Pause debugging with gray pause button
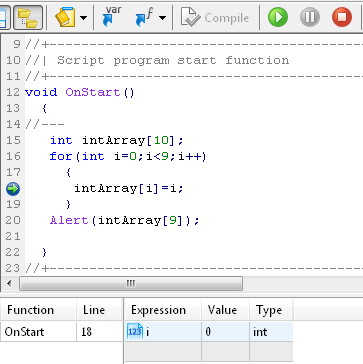Image resolution: width=363 pixels, height=364 pixels. click(310, 17)
